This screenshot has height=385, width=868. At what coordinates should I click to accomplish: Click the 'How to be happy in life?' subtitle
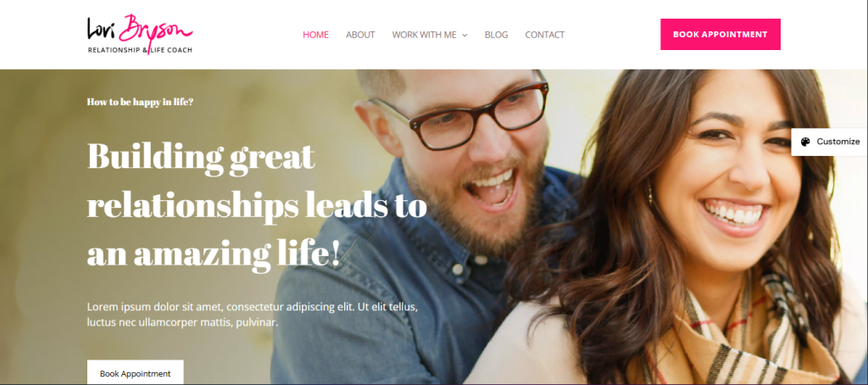coord(140,102)
